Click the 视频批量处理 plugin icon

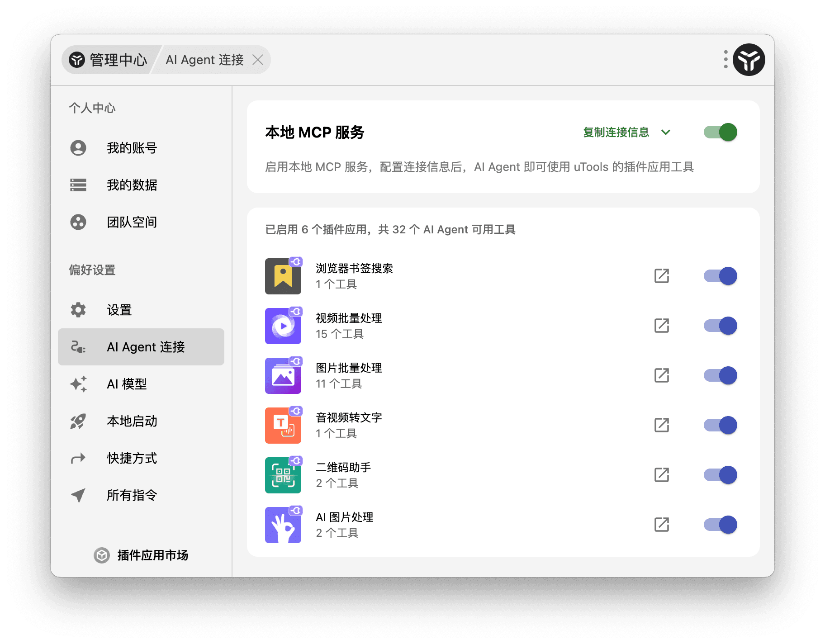283,326
